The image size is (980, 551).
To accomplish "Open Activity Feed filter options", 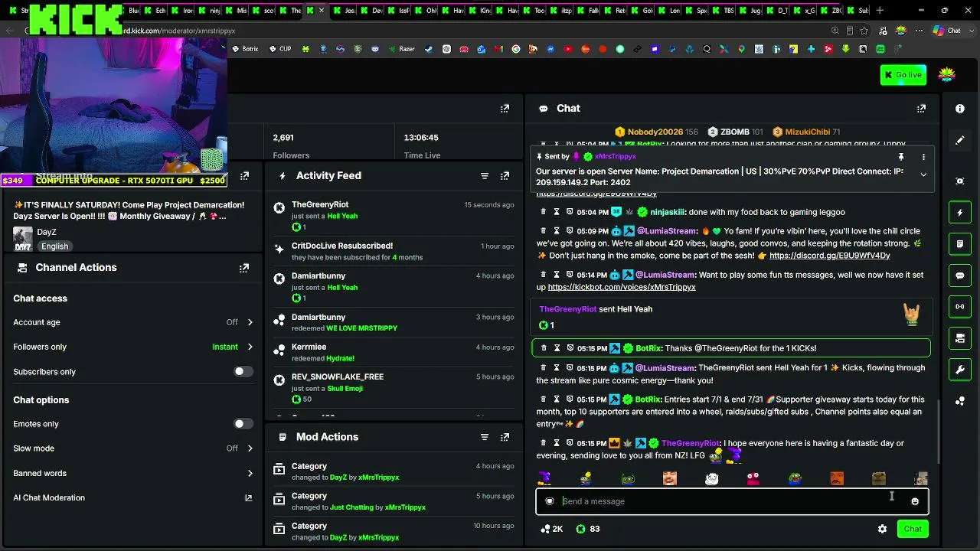I will (x=485, y=176).
